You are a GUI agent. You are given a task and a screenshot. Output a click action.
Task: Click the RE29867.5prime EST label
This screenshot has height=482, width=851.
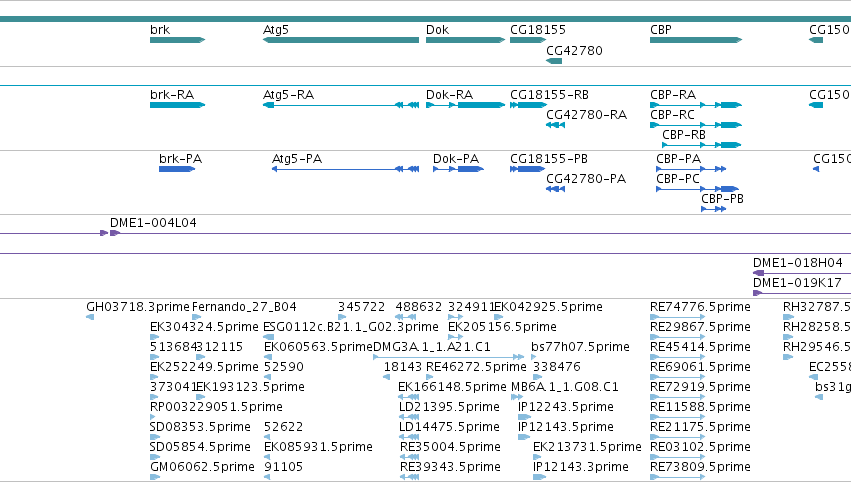click(701, 327)
